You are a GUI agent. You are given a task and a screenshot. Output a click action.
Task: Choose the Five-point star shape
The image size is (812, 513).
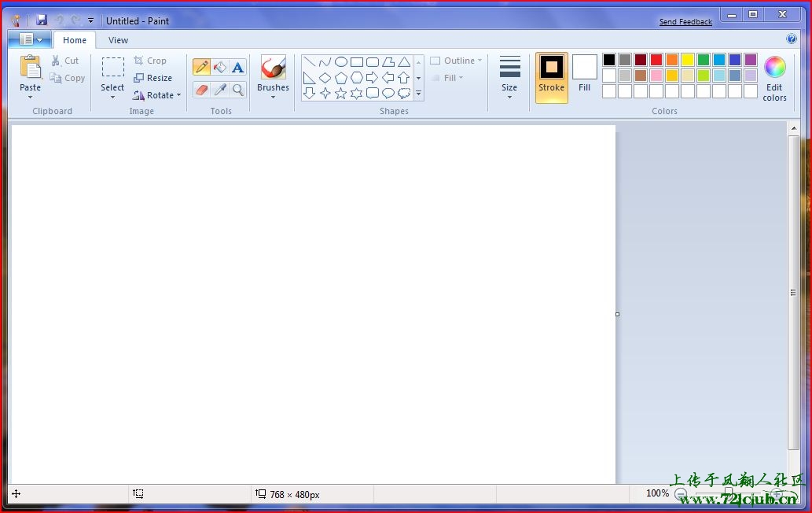tap(341, 94)
